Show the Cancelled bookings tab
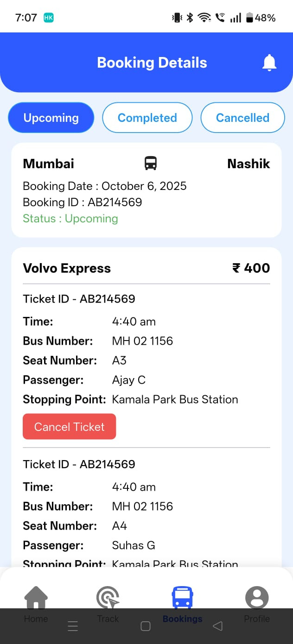This screenshot has width=293, height=644. click(242, 118)
